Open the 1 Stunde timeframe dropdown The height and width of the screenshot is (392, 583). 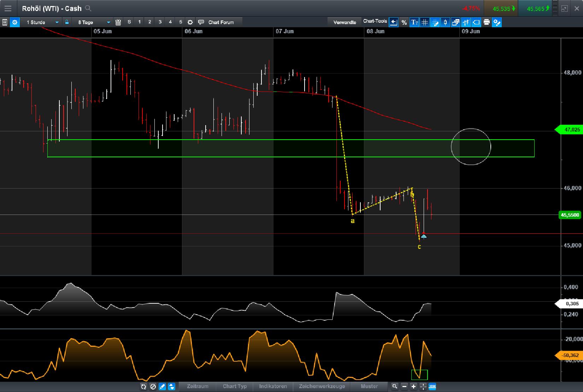click(41, 22)
